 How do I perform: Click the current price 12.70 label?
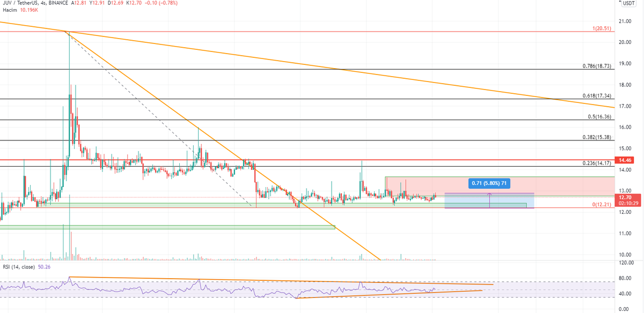click(x=625, y=197)
